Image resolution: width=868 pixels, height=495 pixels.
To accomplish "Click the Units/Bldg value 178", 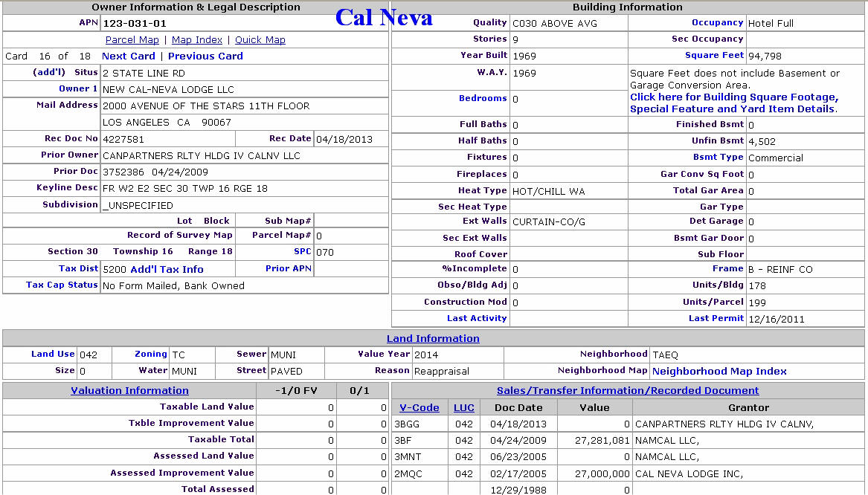I will (x=756, y=286).
